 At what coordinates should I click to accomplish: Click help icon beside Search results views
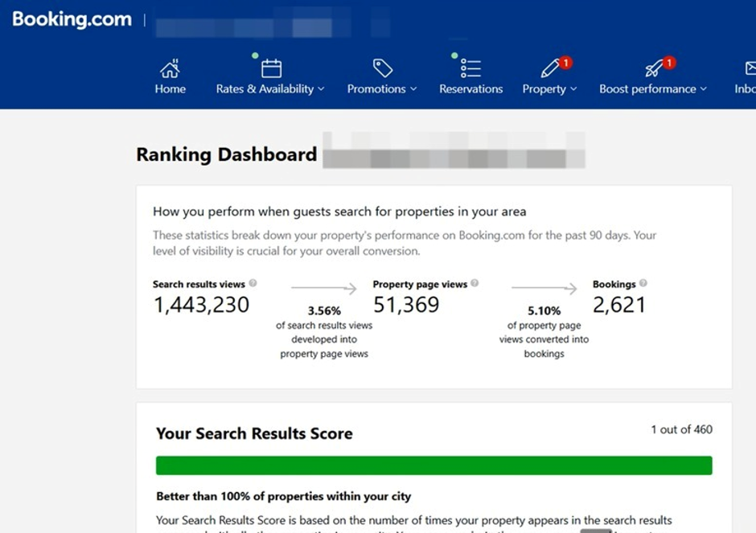[253, 283]
